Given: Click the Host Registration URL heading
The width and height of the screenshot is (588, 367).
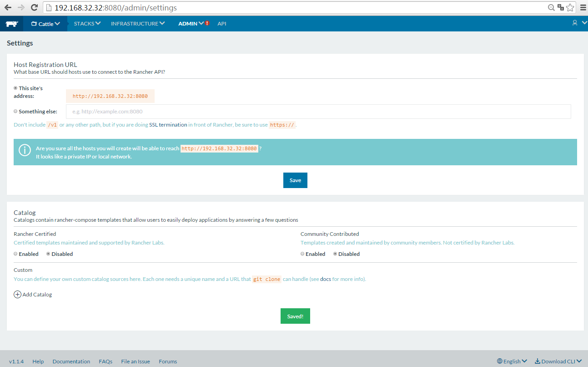Looking at the screenshot, I should [x=45, y=65].
